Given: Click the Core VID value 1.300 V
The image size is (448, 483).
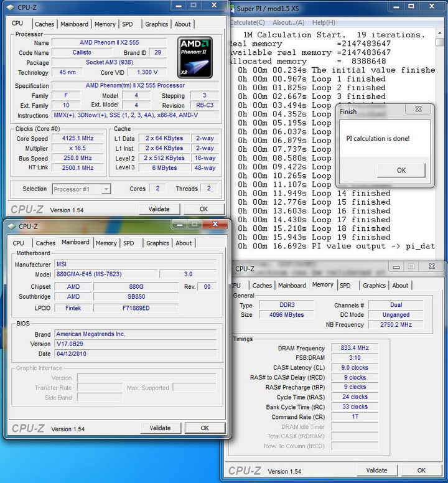Looking at the screenshot, I should pyautogui.click(x=147, y=72).
